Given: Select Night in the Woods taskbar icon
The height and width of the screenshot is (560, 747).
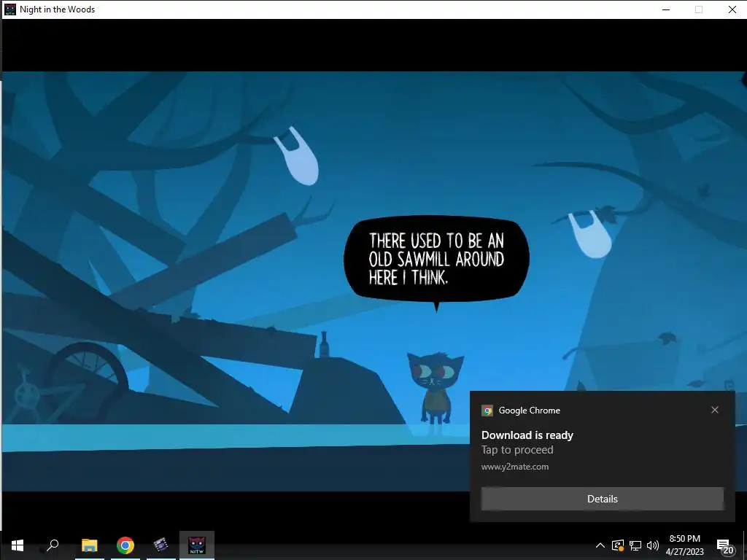Looking at the screenshot, I should [x=197, y=545].
